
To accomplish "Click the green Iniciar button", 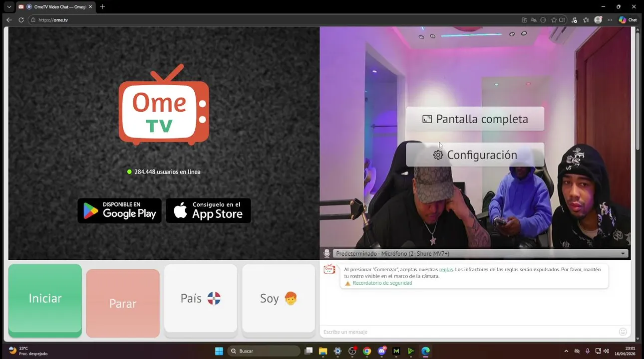I will pos(45,301).
